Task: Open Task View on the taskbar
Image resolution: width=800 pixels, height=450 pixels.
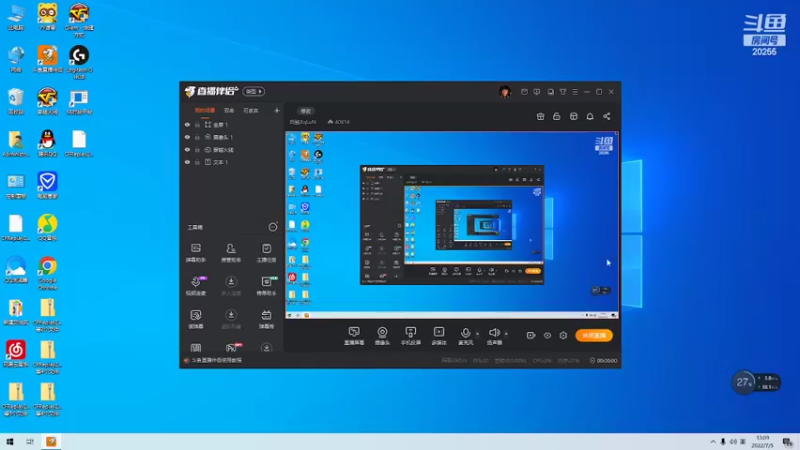Action: tap(30, 441)
